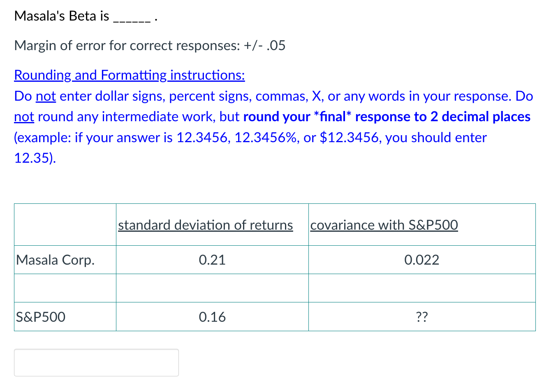542x392 pixels.
Task: Click the margin of error statement
Action: (x=149, y=45)
